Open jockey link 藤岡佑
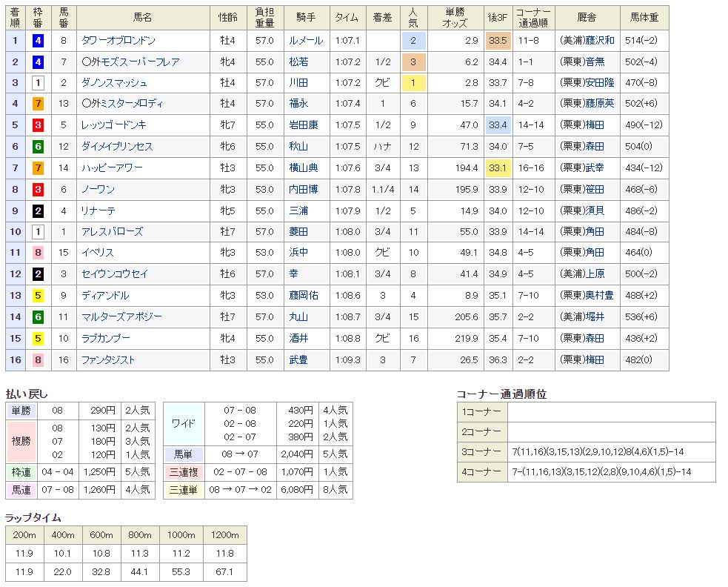Screen dimensions: 728x587 [304, 295]
